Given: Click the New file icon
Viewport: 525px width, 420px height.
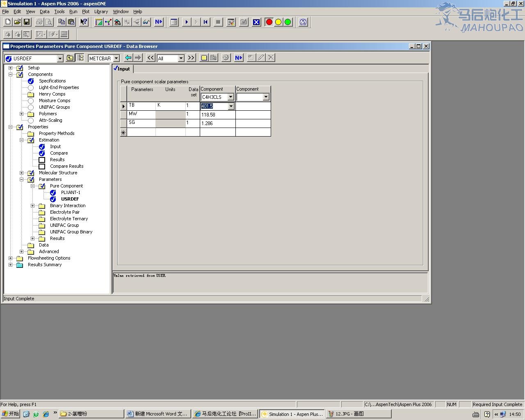Looking at the screenshot, I should [x=8, y=22].
